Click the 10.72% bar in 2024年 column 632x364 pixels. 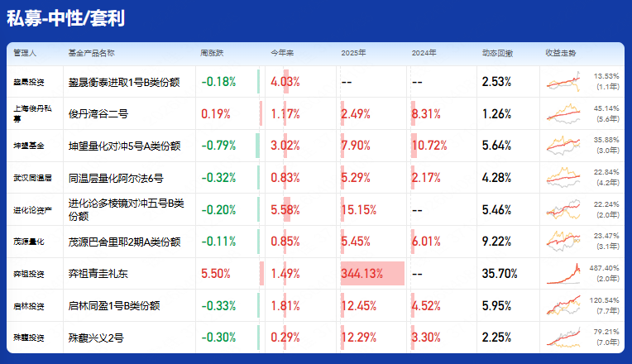(429, 146)
